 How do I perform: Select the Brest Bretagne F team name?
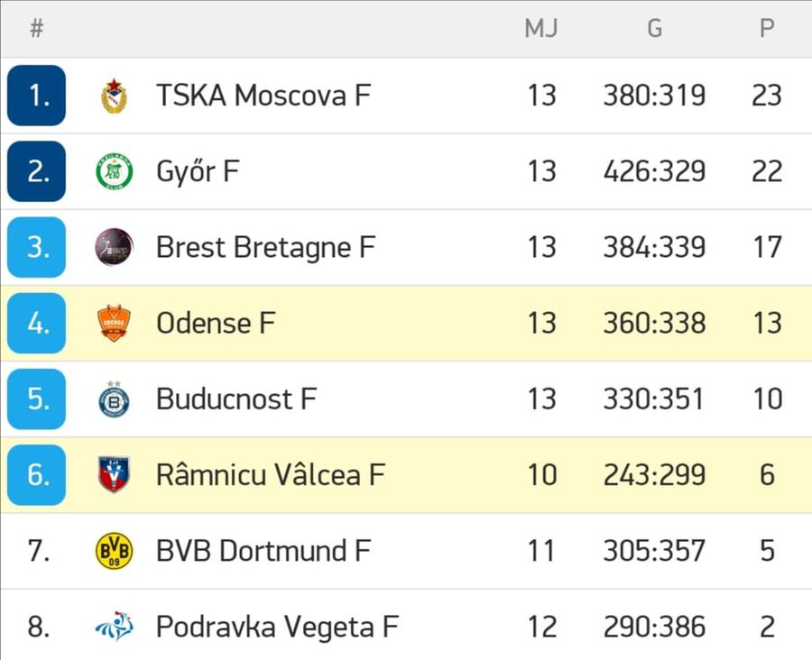coord(265,247)
